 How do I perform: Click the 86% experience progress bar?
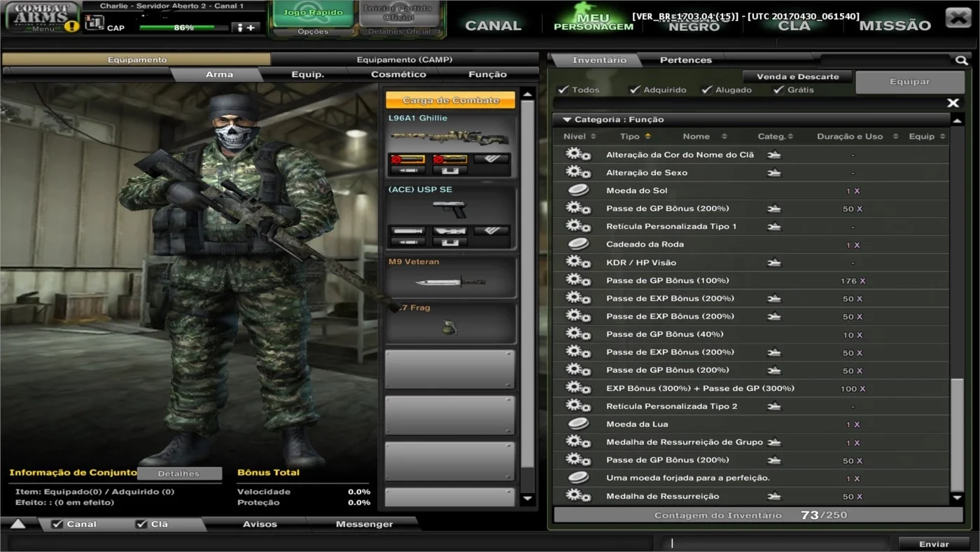click(183, 27)
